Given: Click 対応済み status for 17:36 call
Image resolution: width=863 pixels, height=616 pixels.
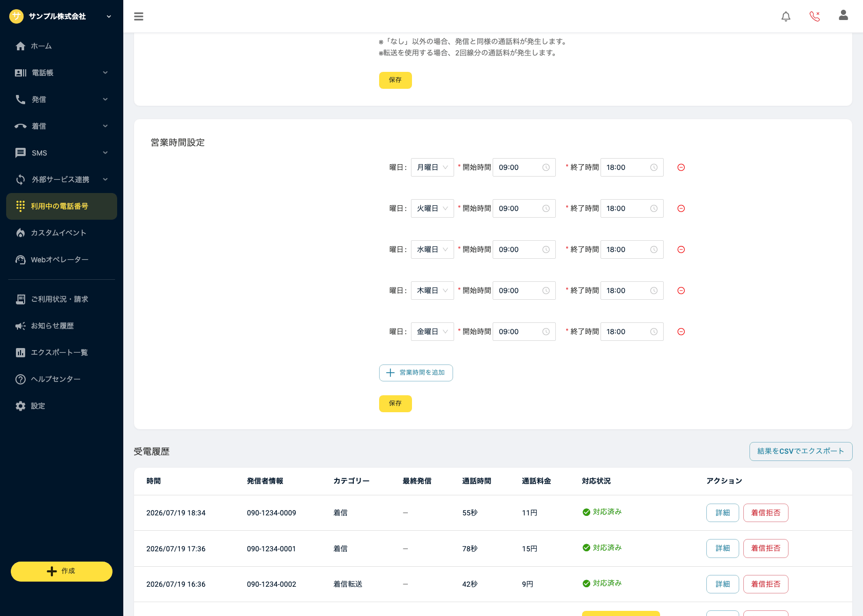Looking at the screenshot, I should pos(602,548).
